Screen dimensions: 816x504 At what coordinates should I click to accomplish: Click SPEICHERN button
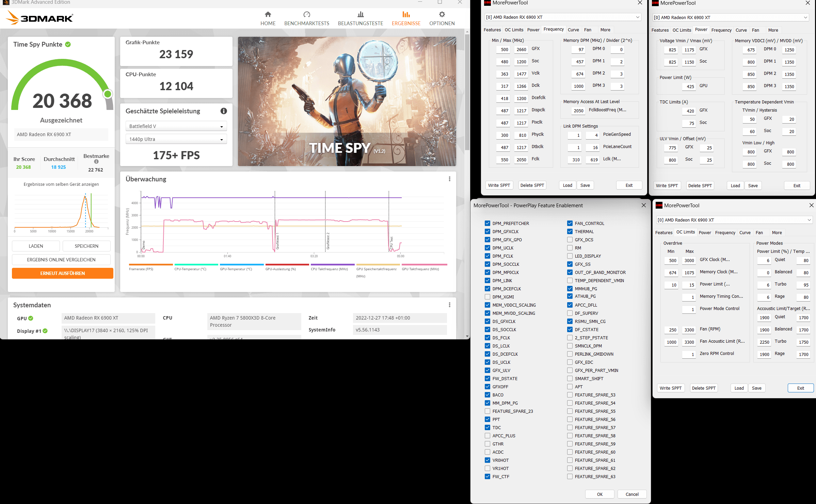click(x=86, y=246)
